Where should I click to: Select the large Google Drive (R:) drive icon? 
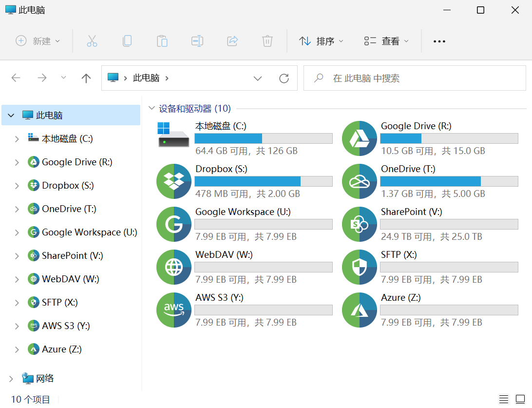tap(360, 138)
